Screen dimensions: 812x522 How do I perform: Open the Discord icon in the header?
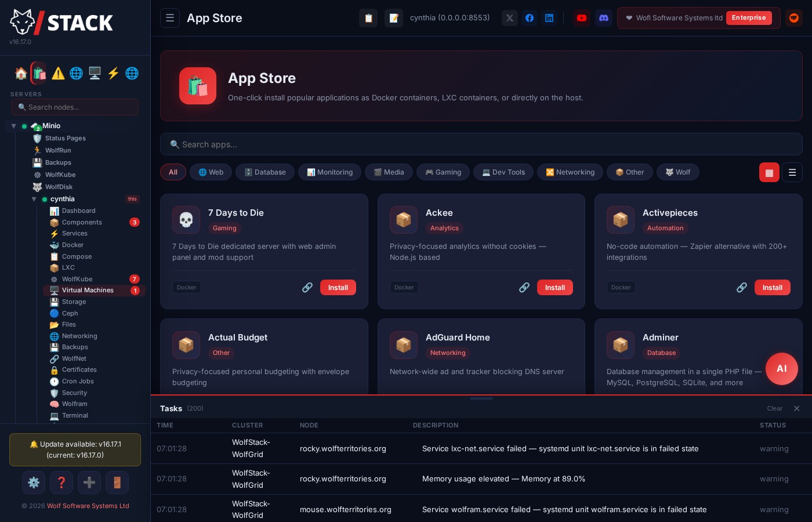click(x=604, y=18)
